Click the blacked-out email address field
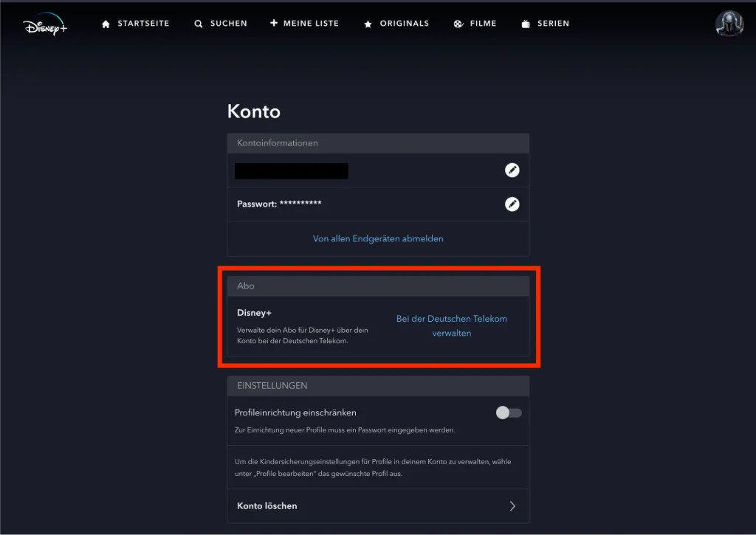 click(x=291, y=171)
